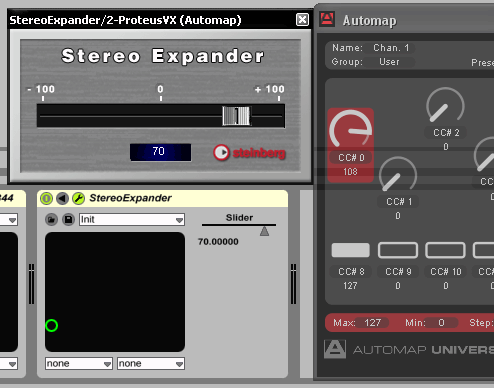Image resolution: width=494 pixels, height=388 pixels.
Task: Open StereoExpander plugin editor wrench icon
Action: click(79, 198)
